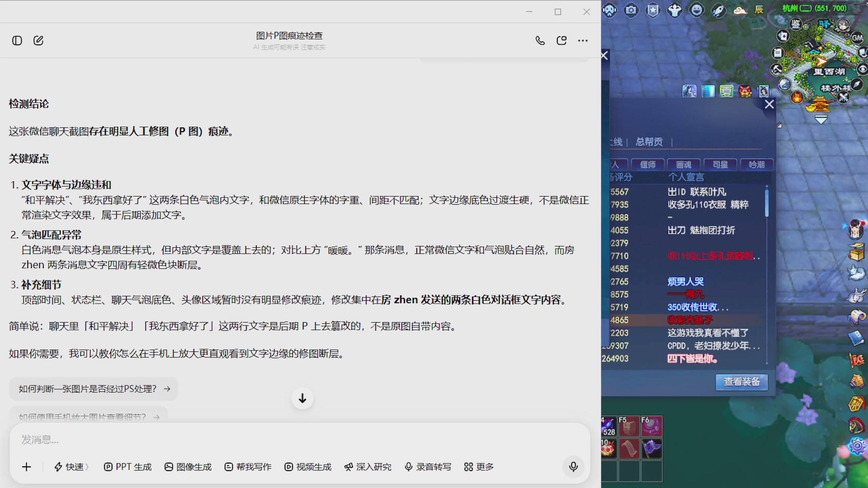The image size is (868, 488).
Task: Choose the PPT 生成 tool
Action: click(x=127, y=467)
